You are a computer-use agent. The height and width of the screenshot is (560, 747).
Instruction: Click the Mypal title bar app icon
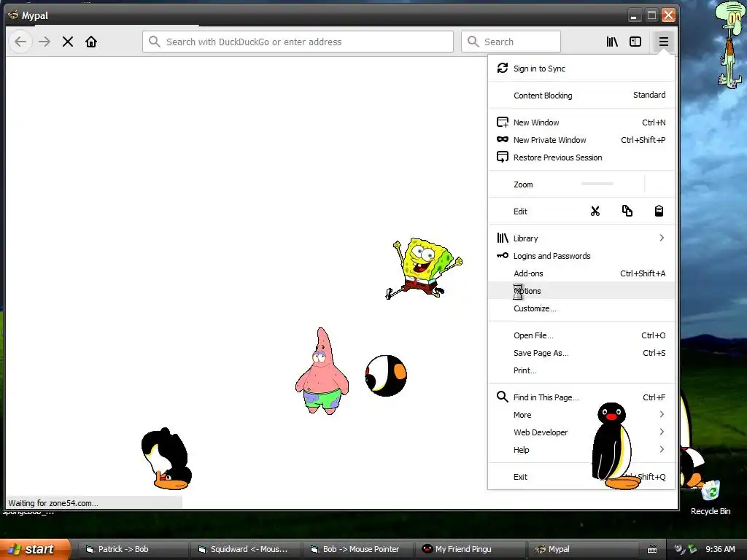[13, 15]
